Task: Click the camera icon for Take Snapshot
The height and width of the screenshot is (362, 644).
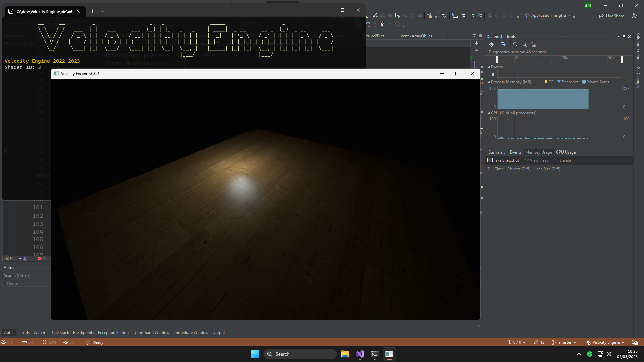Action: point(490,160)
